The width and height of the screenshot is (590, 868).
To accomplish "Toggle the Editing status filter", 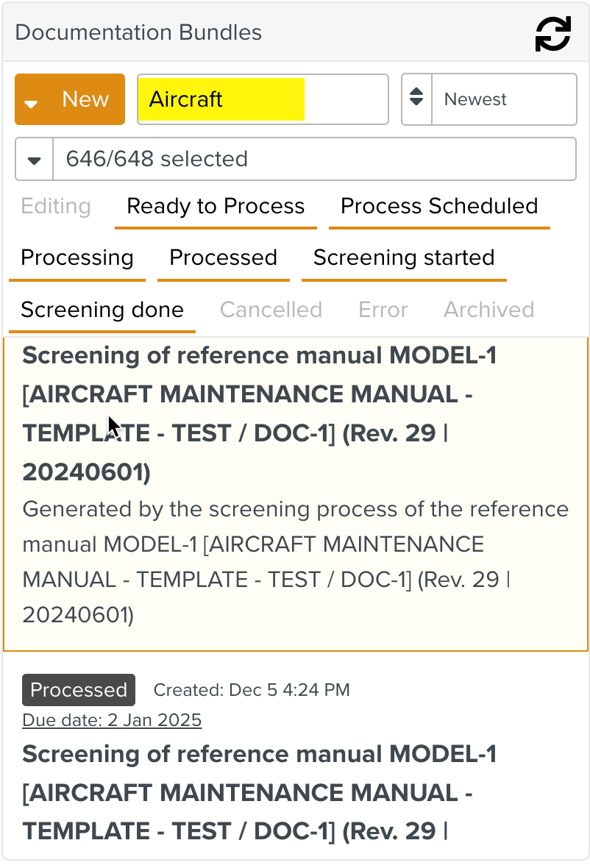I will point(56,207).
